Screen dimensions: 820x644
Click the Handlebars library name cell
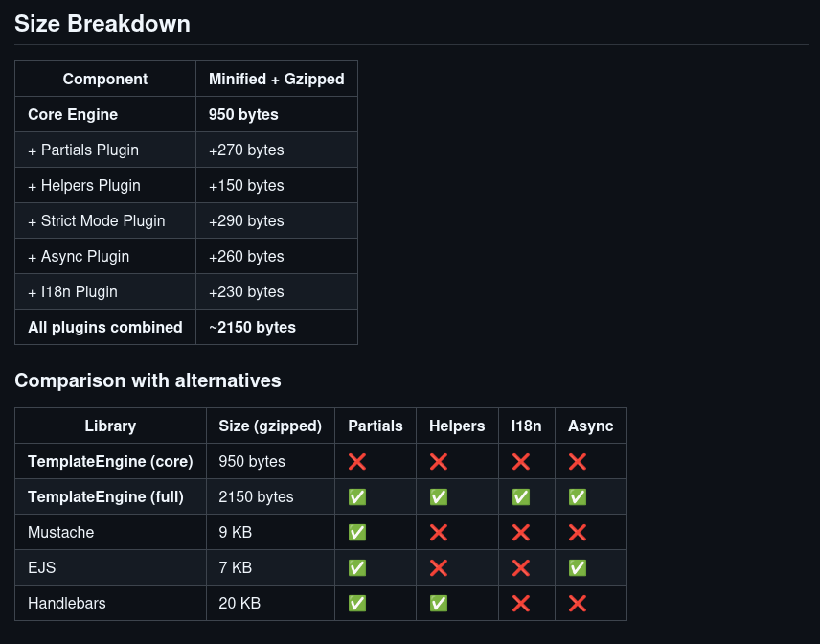tap(67, 604)
